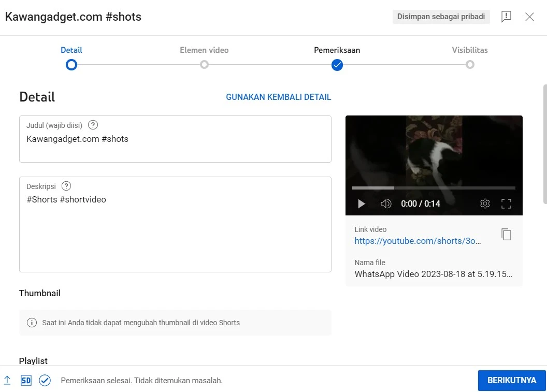
Task: Click the Disimpan sebagai pribadi badge
Action: pos(441,17)
